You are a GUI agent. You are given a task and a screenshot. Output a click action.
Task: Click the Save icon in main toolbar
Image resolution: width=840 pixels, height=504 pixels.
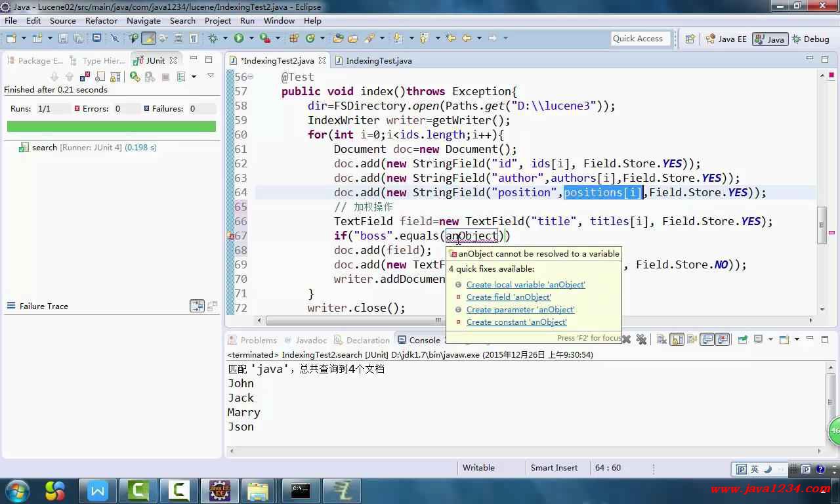(63, 38)
